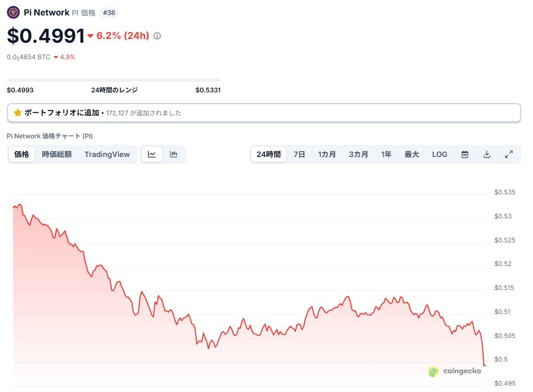Click the portfolio star icon
Screen dimensions: 533x392
[x=18, y=113]
